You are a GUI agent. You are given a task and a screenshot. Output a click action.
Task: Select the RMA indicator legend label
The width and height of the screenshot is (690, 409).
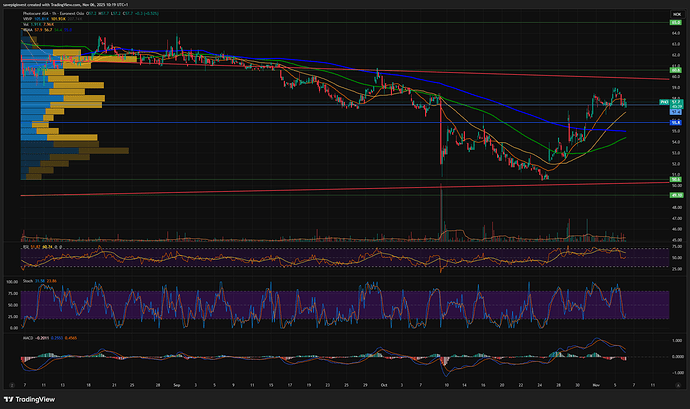(27, 30)
